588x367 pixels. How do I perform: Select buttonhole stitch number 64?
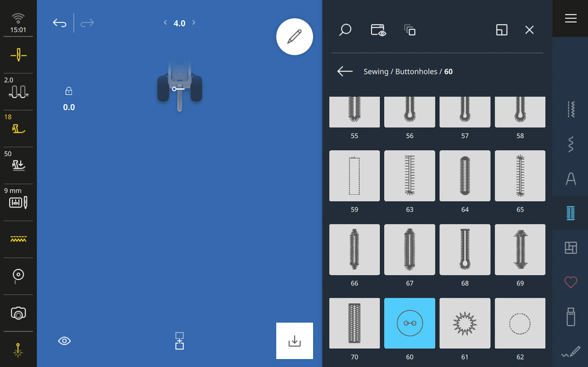465,176
